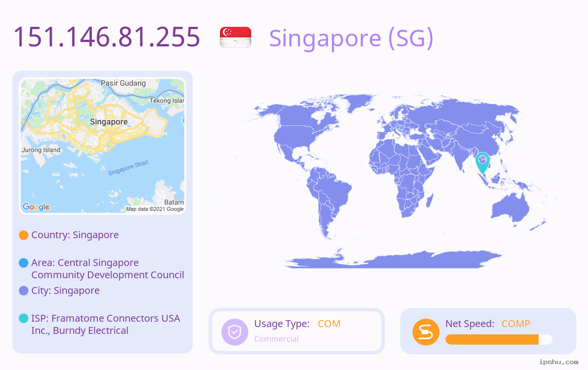Click the Google logo on the map
Screen dimensions: 588x370
point(36,207)
